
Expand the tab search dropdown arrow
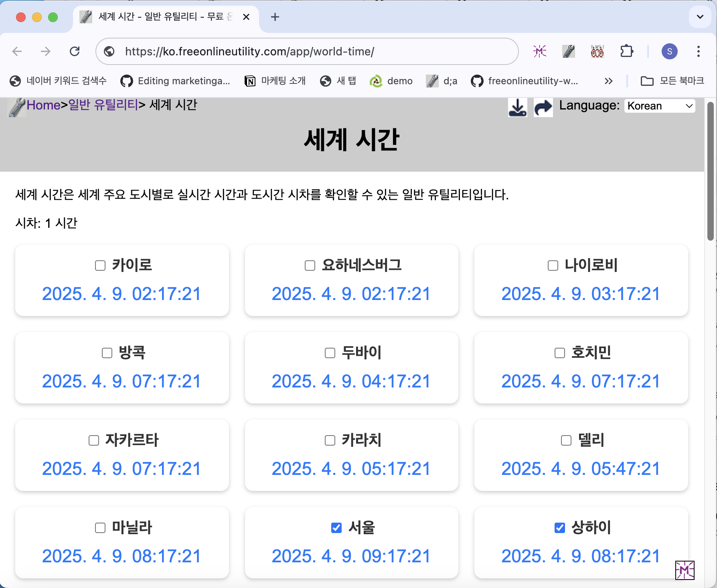pos(700,17)
